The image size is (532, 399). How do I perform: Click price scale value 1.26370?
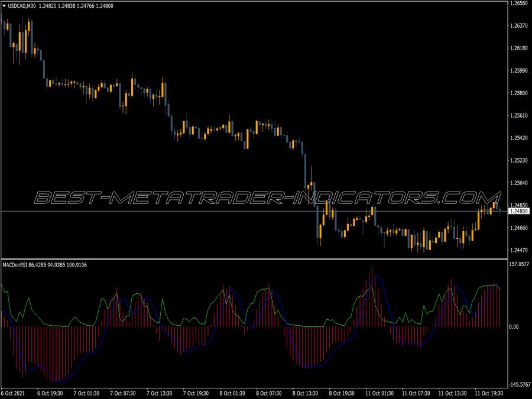coord(519,26)
